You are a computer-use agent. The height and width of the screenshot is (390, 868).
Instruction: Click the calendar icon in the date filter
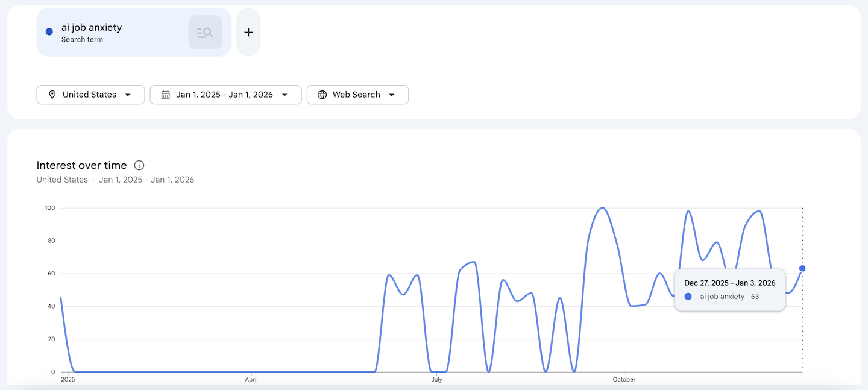[166, 95]
